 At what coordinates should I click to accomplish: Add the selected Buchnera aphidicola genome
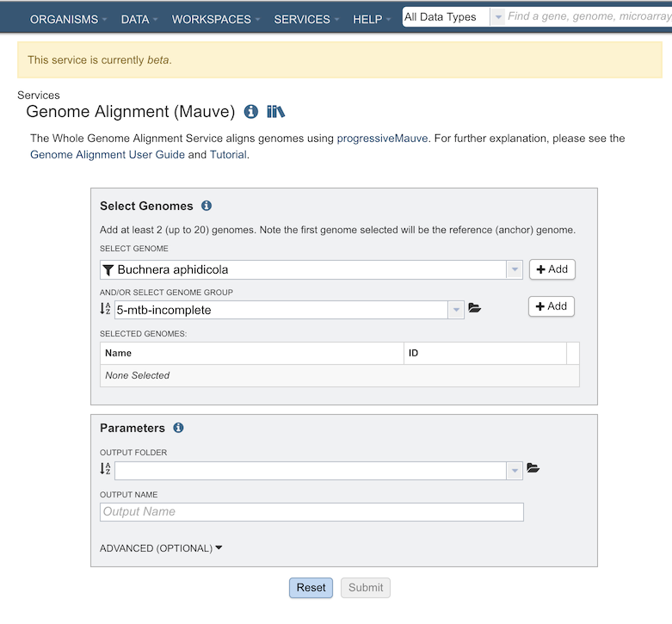point(552,269)
